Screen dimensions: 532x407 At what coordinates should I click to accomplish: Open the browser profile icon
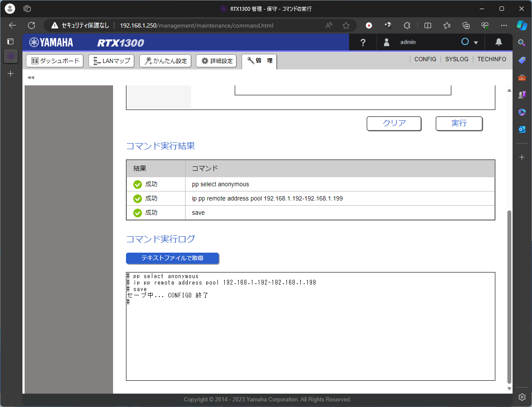click(x=10, y=9)
